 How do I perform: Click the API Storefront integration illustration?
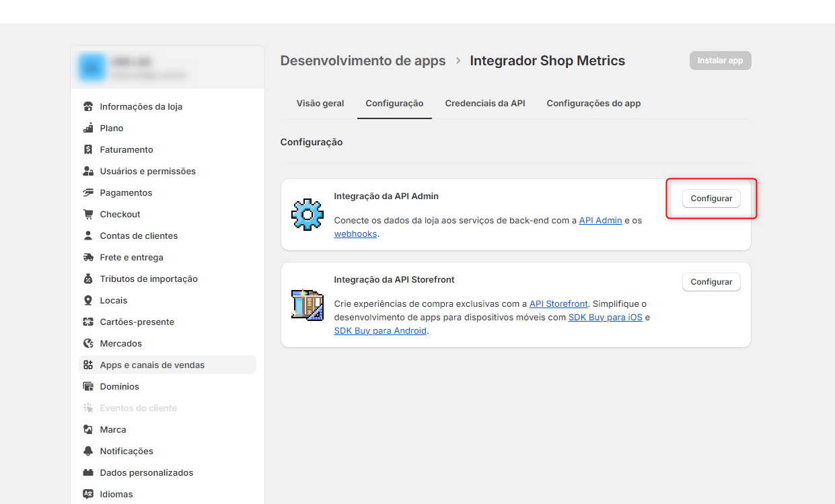(307, 304)
